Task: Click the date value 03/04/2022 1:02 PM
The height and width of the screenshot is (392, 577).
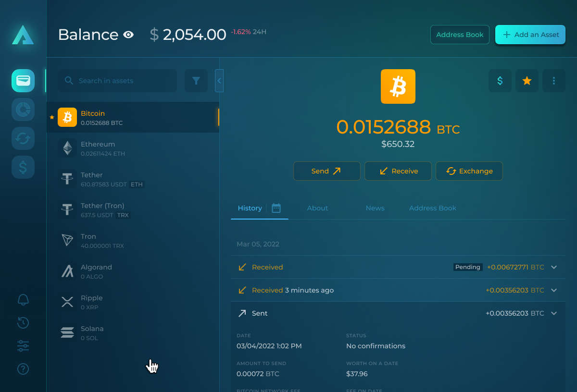Action: point(269,346)
